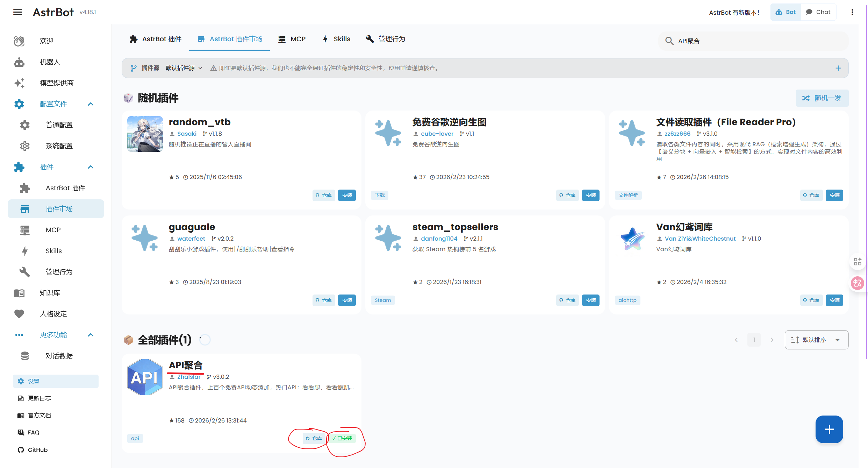Add a new plugin source with plus icon
868x468 pixels.
coord(838,68)
